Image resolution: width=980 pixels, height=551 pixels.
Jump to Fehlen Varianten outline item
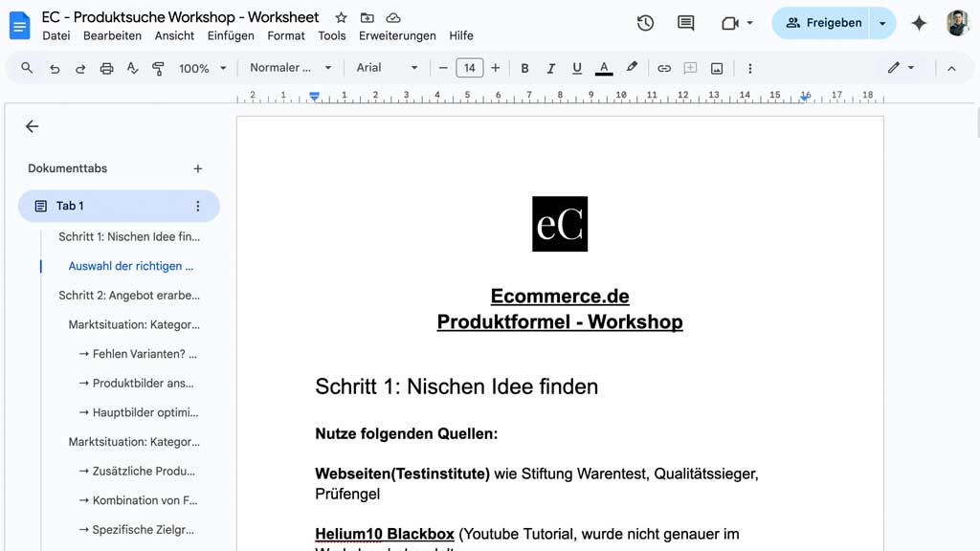138,354
